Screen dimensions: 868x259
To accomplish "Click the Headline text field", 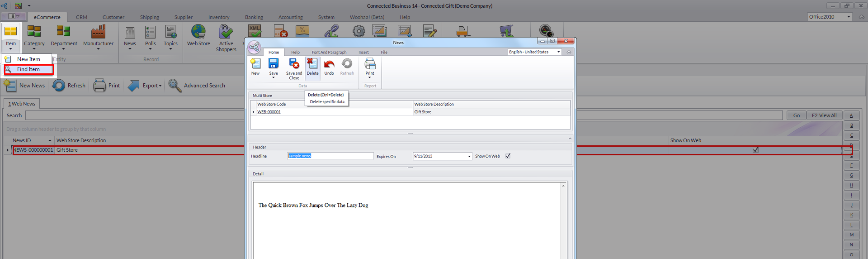I will pos(330,156).
